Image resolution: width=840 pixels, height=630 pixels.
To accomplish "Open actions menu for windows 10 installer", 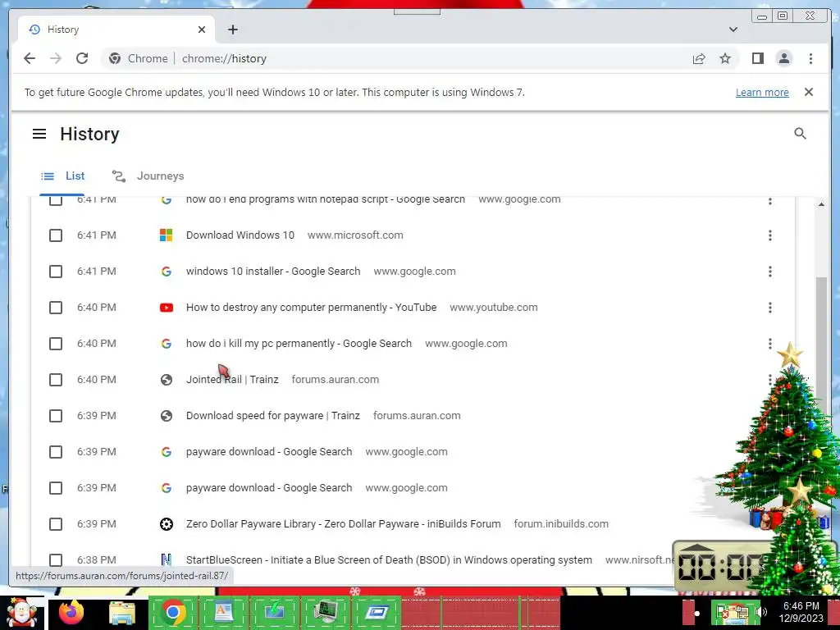I will (x=769, y=272).
